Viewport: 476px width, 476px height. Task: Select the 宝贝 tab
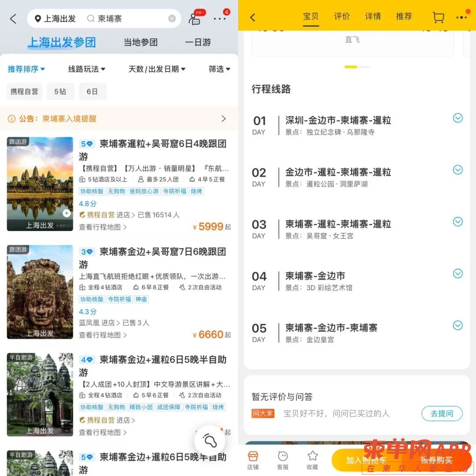click(x=311, y=16)
